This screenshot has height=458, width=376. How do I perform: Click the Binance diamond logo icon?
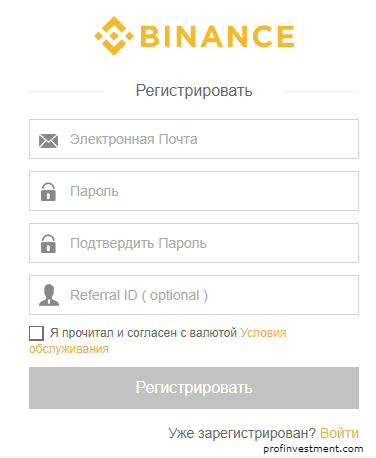(114, 36)
